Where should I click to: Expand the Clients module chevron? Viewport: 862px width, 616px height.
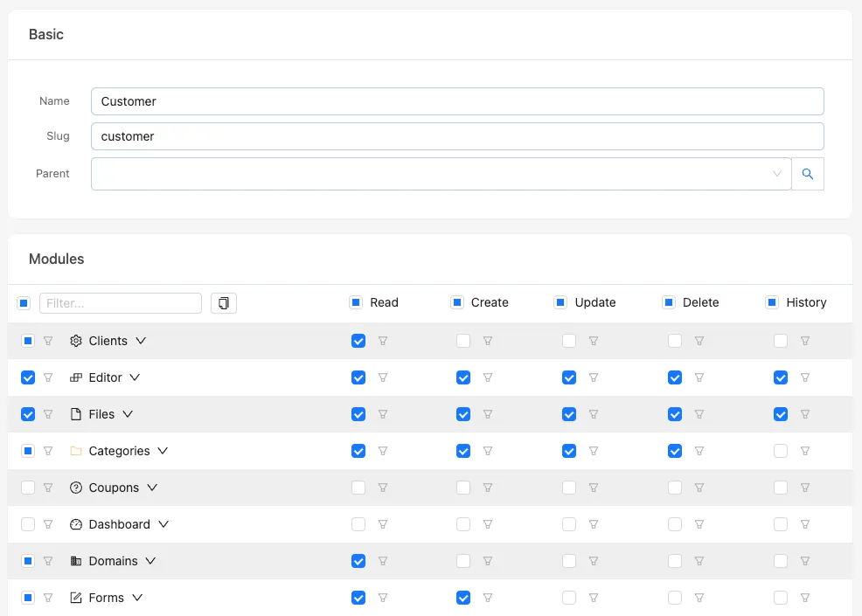[x=141, y=341]
